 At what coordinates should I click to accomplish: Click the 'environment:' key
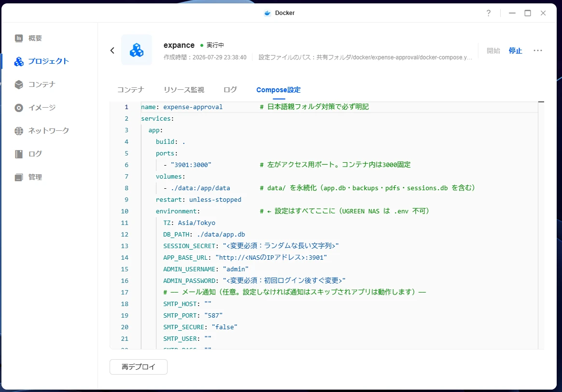tap(178, 211)
